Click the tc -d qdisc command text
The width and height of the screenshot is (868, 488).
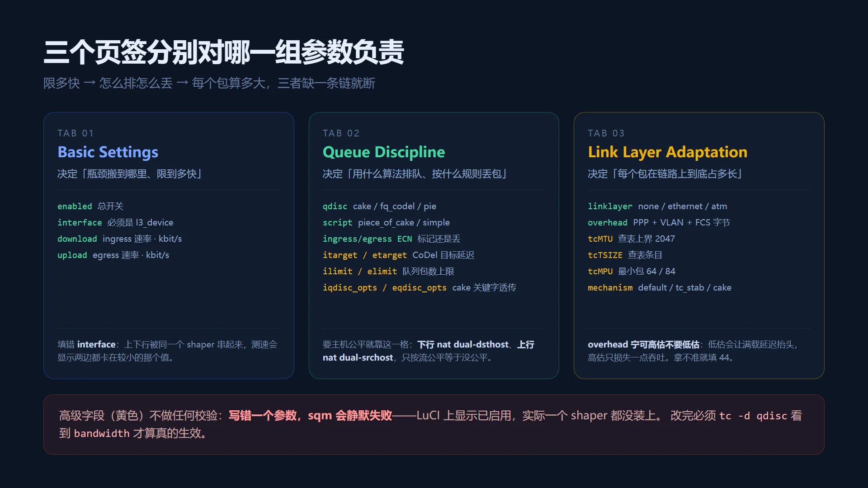(753, 416)
